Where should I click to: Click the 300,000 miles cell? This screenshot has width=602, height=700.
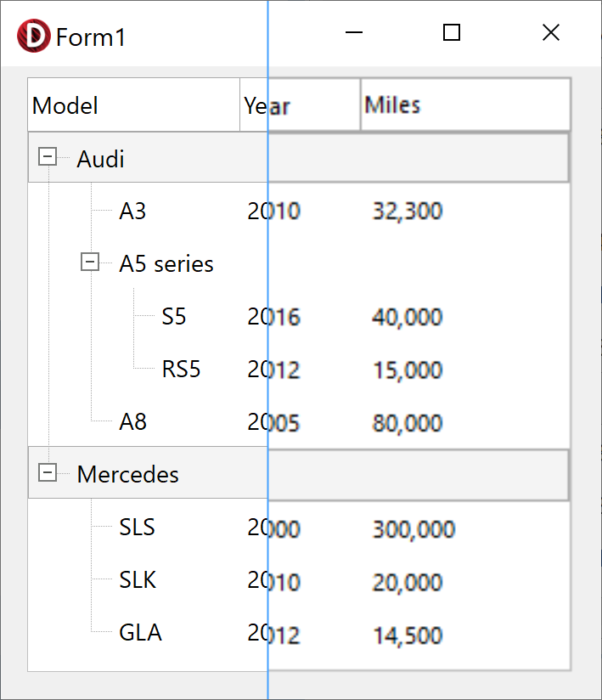414,528
